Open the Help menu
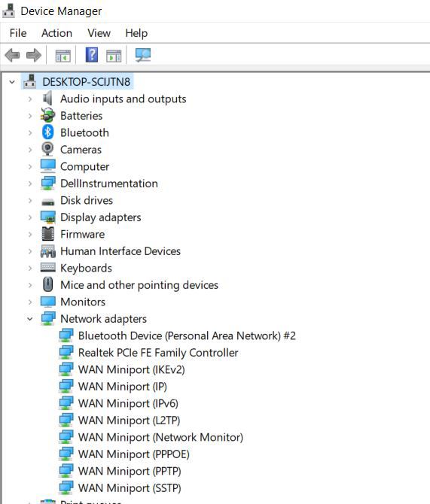The image size is (430, 504). click(x=136, y=33)
